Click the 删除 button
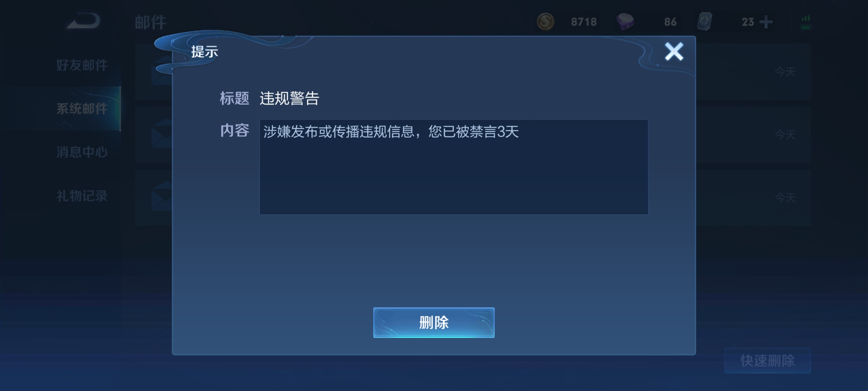This screenshot has height=391, width=868. [434, 323]
